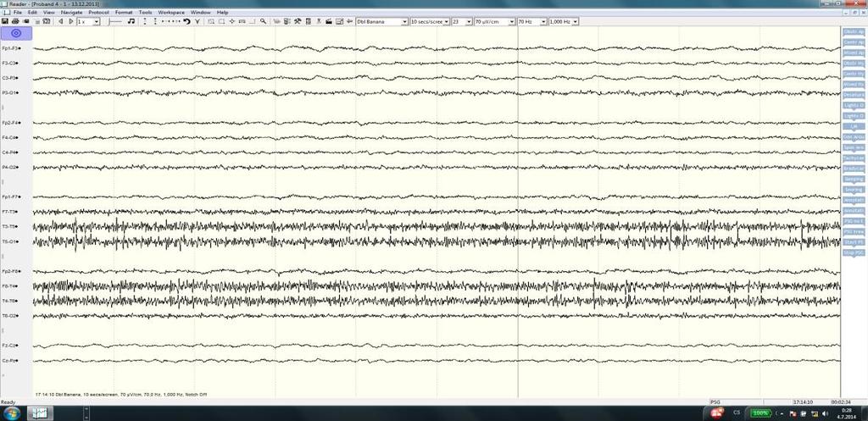The image size is (868, 421).
Task: Click the Print icon in toolbar
Action: (x=15, y=21)
